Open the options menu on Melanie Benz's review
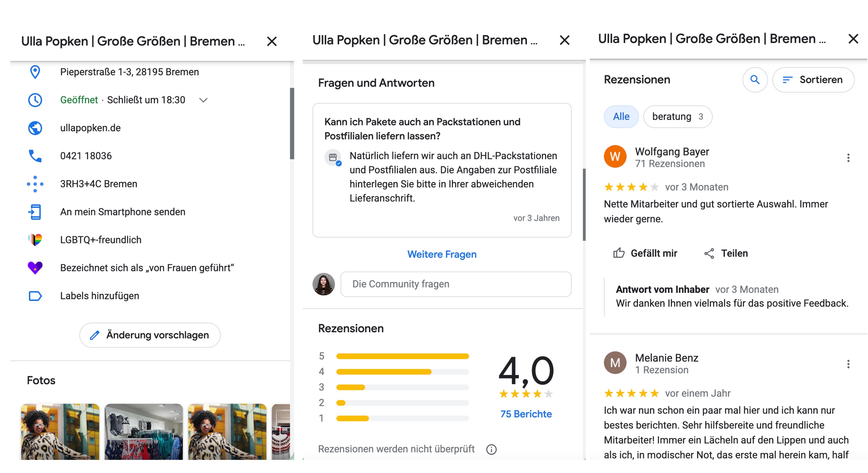868x473 pixels. pos(848,364)
